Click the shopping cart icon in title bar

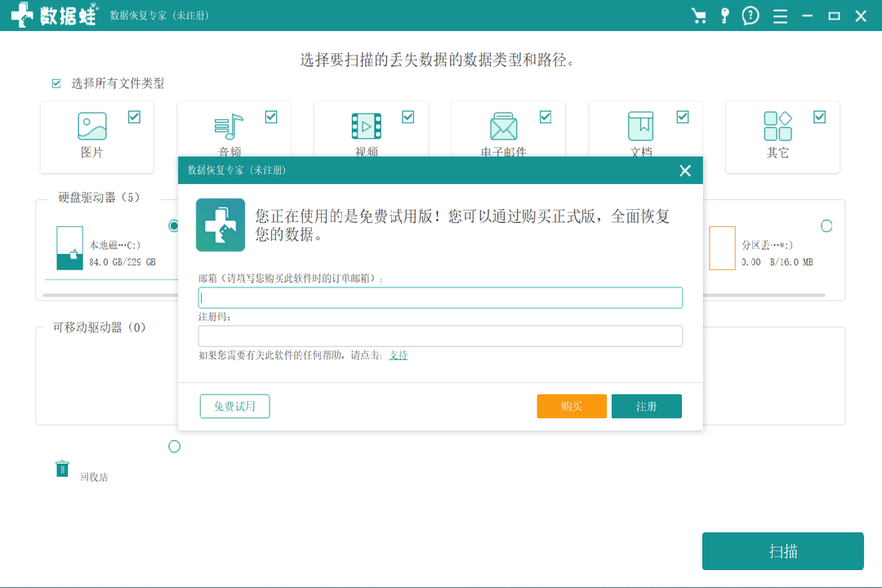pos(698,16)
